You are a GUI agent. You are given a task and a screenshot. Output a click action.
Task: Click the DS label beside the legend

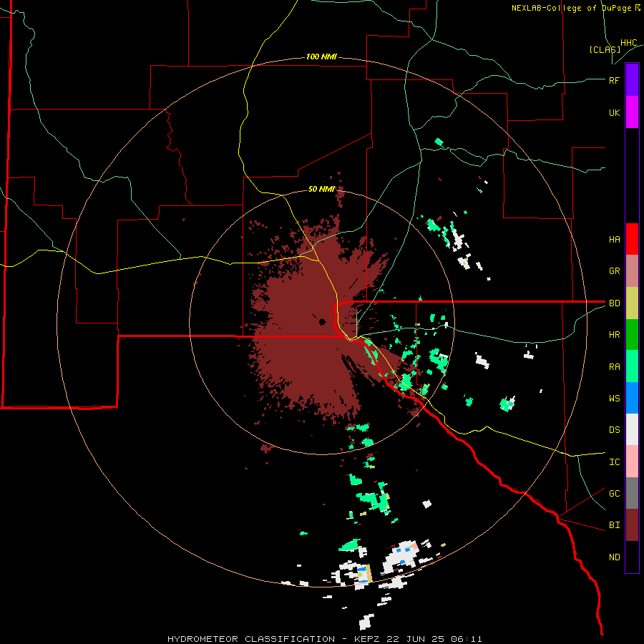click(614, 430)
